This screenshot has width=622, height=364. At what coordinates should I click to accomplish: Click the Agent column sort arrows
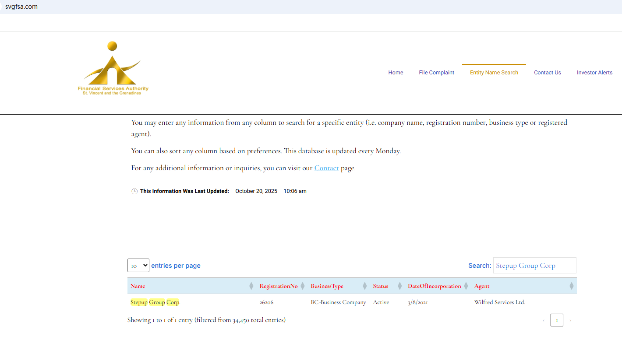pyautogui.click(x=571, y=286)
